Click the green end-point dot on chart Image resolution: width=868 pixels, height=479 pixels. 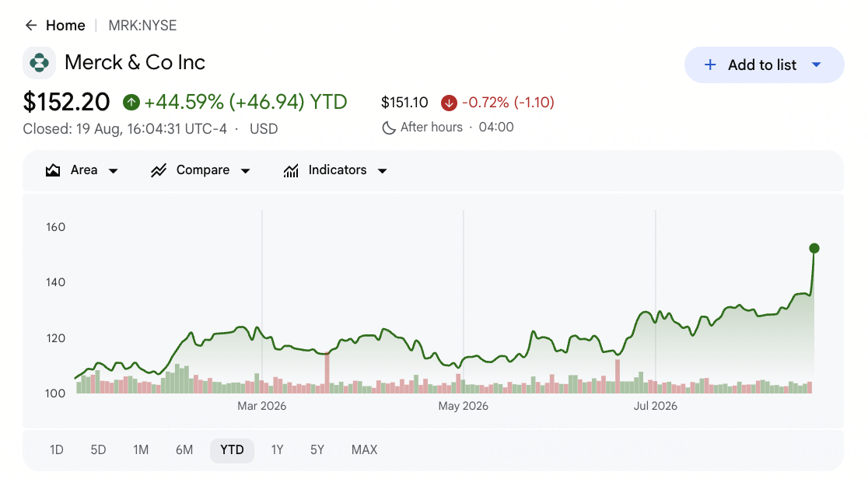click(x=814, y=248)
